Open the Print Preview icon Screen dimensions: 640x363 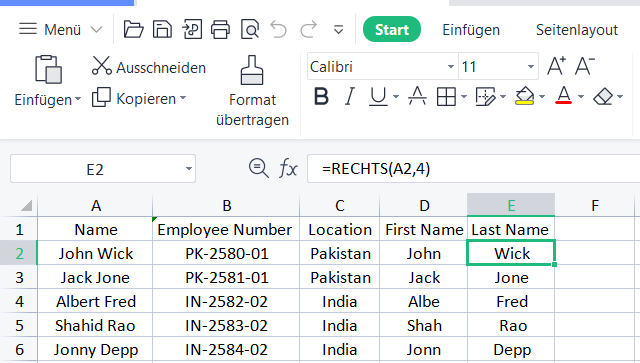pos(250,29)
